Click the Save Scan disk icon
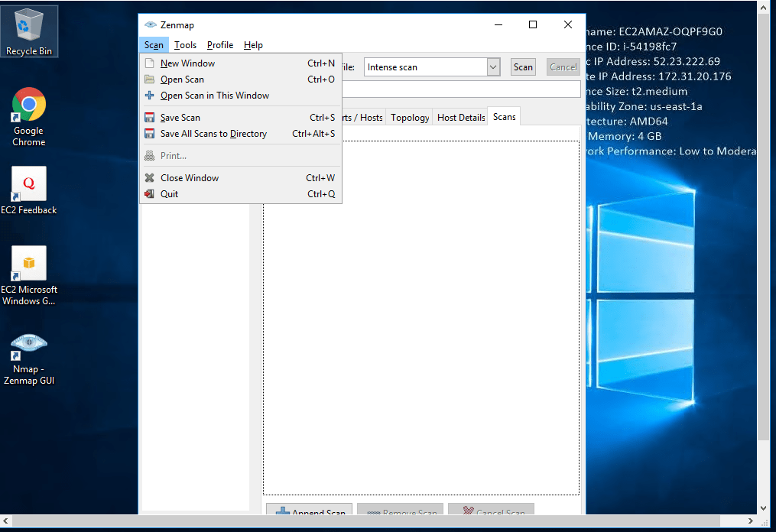Screen dimensions: 776x532 [150, 118]
